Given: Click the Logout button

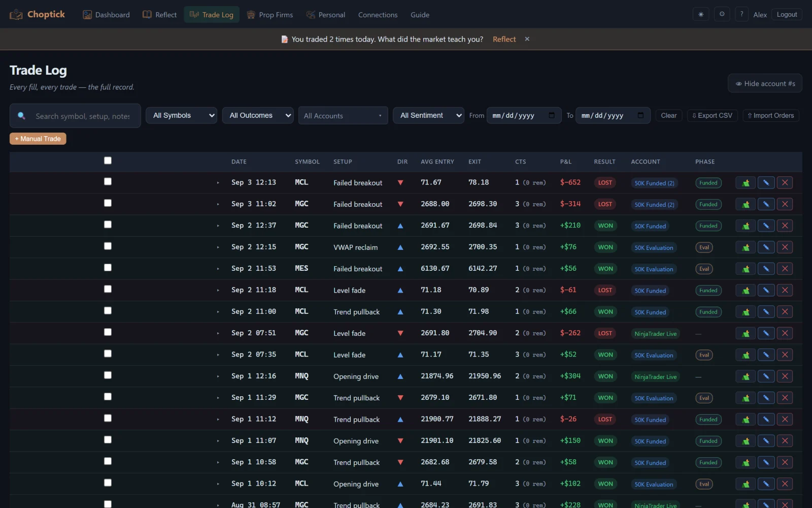Looking at the screenshot, I should click(x=787, y=14).
